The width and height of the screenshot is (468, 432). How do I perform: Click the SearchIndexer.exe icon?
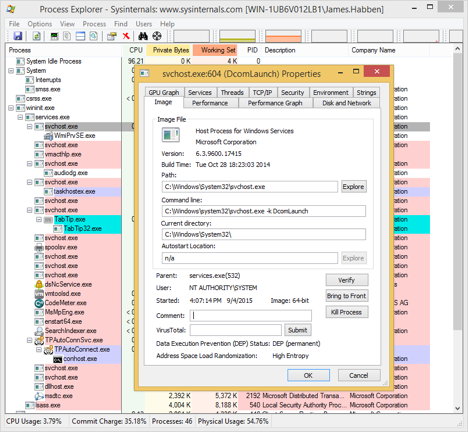coord(39,331)
